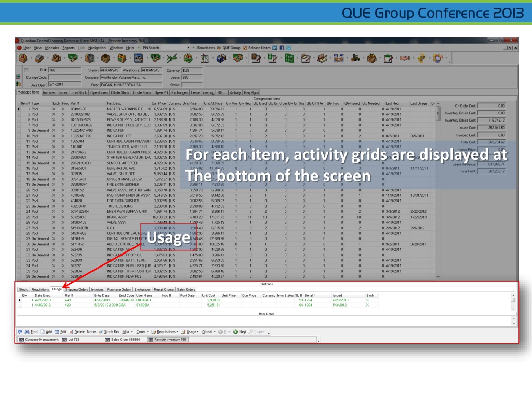Image resolution: width=532 pixels, height=399 pixels.
Task: Select the Repair Orders history tab
Action: click(x=164, y=290)
